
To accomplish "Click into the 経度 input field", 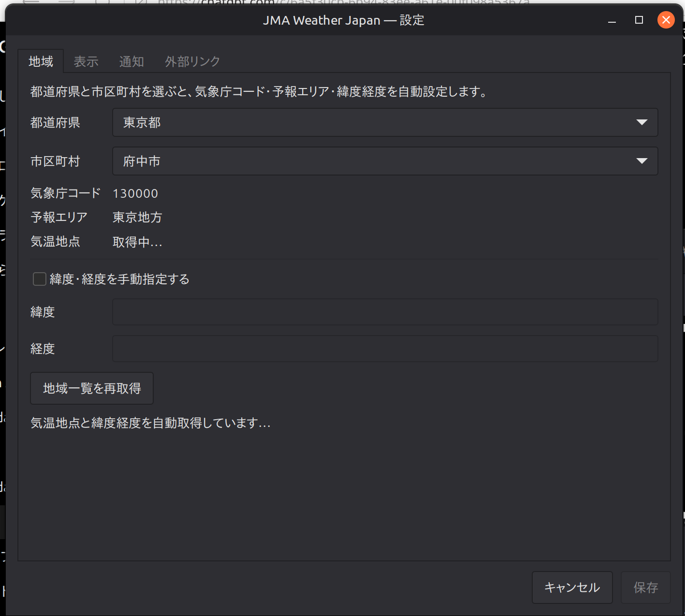I will pos(385,349).
